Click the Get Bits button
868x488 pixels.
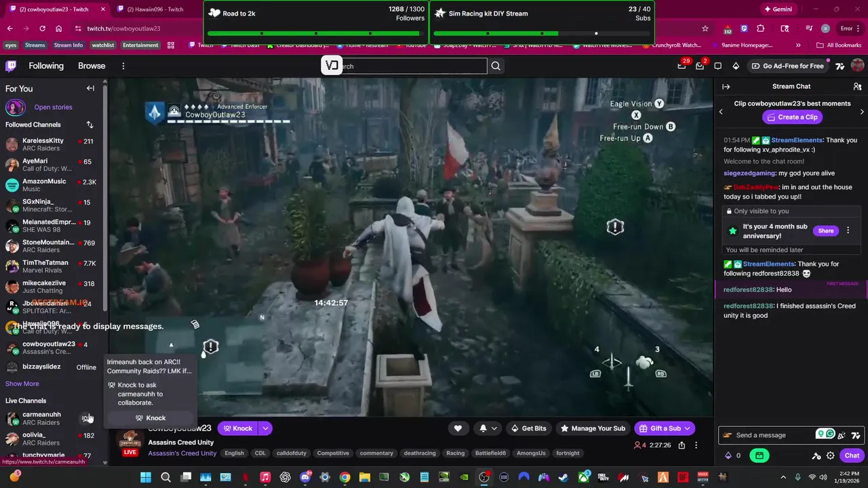(528, 428)
